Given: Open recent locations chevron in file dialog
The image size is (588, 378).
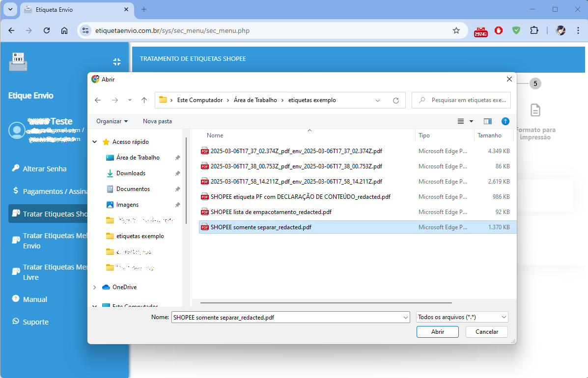Looking at the screenshot, I should 130,100.
